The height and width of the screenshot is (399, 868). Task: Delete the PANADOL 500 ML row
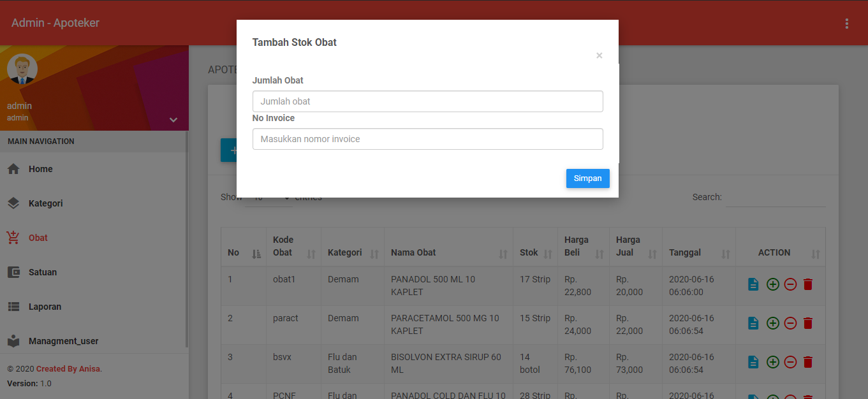pos(808,284)
